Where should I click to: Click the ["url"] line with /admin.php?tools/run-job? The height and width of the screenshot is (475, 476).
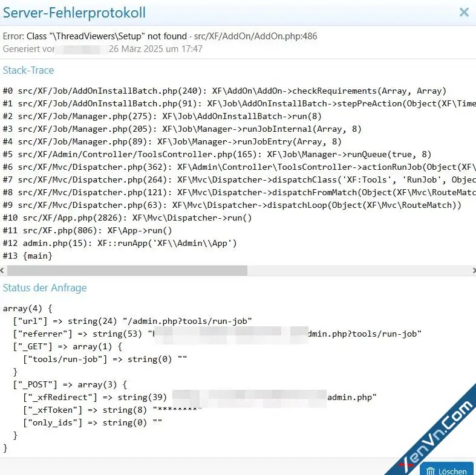click(132, 322)
